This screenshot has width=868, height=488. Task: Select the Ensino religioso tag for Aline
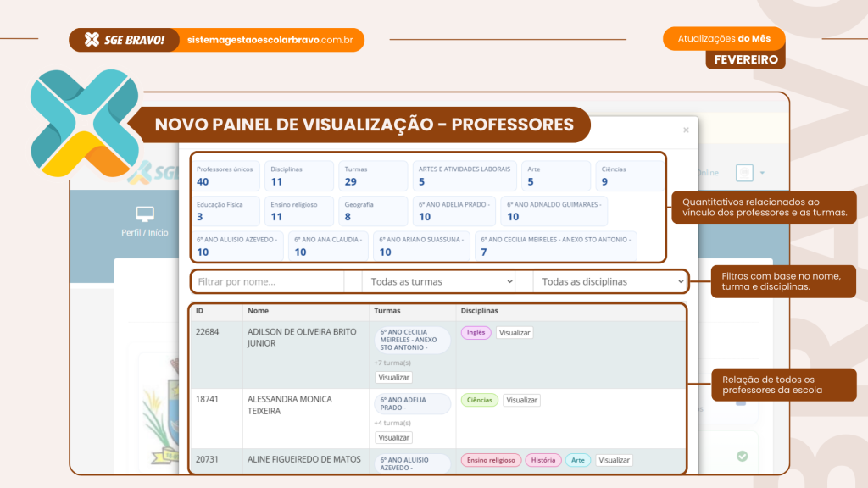490,460
